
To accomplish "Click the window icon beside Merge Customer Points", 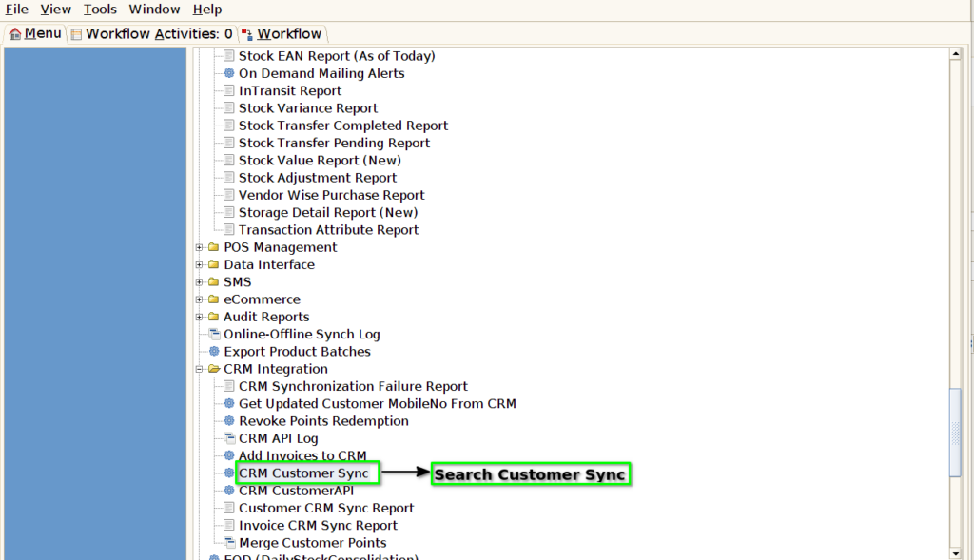I will (229, 543).
